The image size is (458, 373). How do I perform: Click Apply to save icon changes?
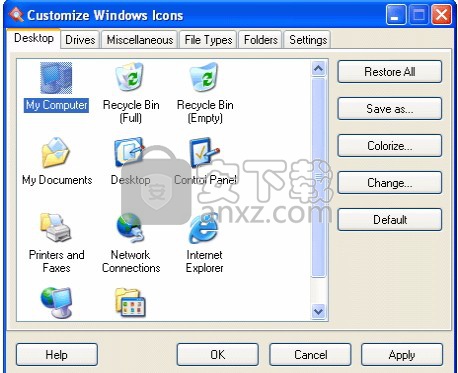click(x=402, y=355)
